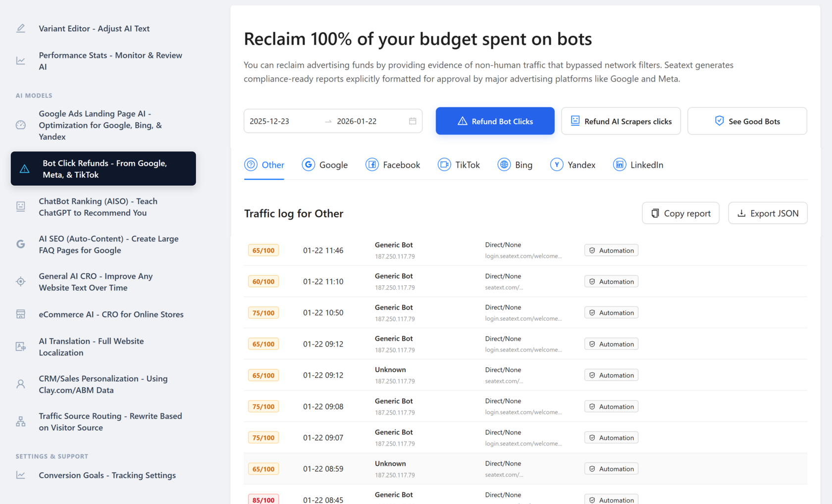Click the shield icon on See Good Bots
Viewport: 832px width, 504px height.
[720, 121]
